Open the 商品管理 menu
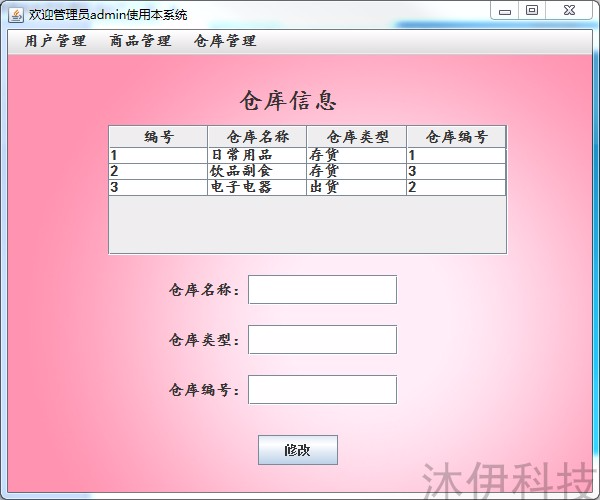The width and height of the screenshot is (600, 500). pyautogui.click(x=140, y=41)
